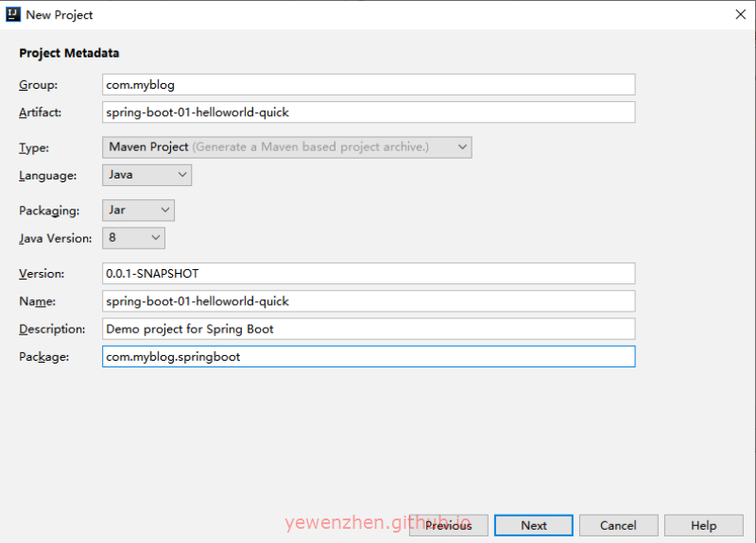
Task: Click the Description text field
Action: (x=369, y=329)
